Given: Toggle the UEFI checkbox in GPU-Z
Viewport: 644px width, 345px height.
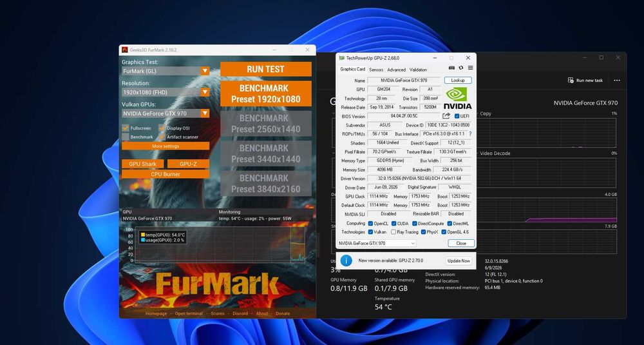Looking at the screenshot, I should click(x=457, y=116).
